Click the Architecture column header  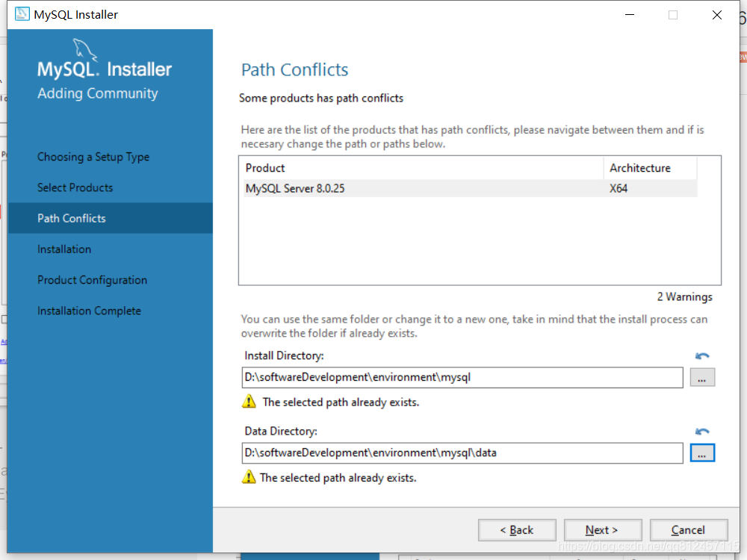(651, 168)
